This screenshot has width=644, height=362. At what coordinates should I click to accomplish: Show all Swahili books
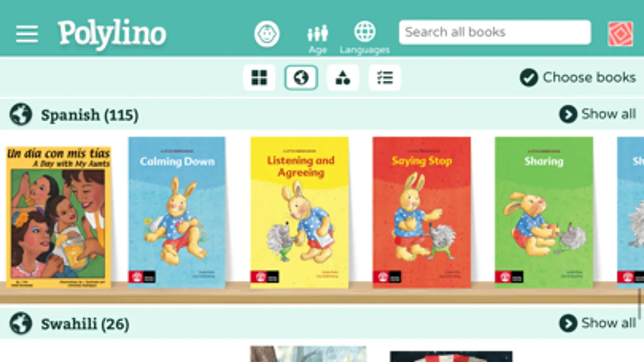[x=597, y=323]
